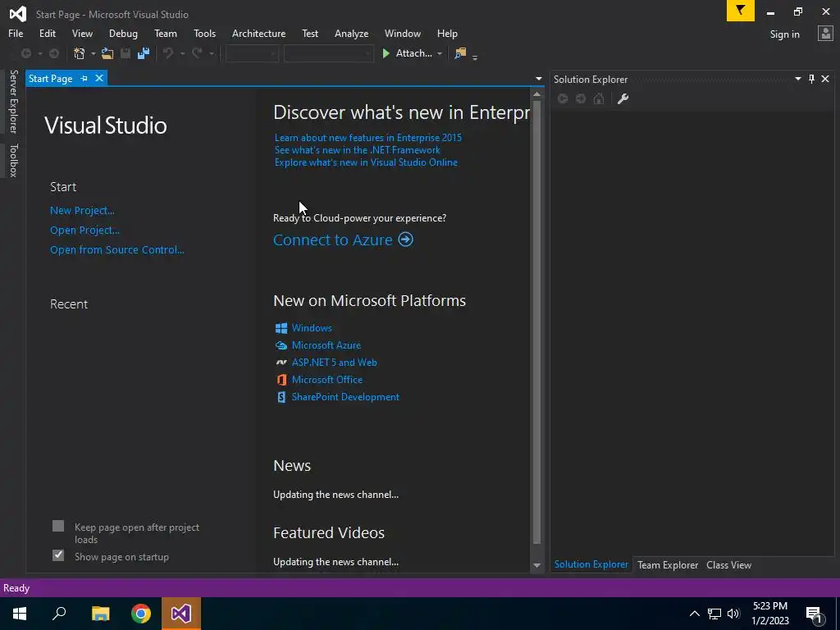Screen dimensions: 840x630
Task: Click the Sign in link
Action: [784, 34]
